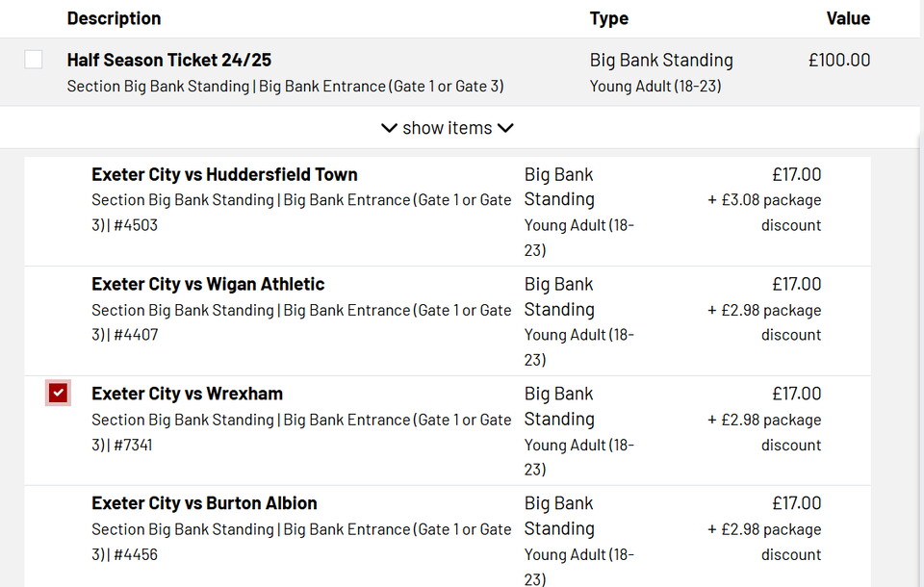The image size is (924, 587).
Task: Choose Exeter City vs Burton Albion fixture
Action: pyautogui.click(x=204, y=503)
